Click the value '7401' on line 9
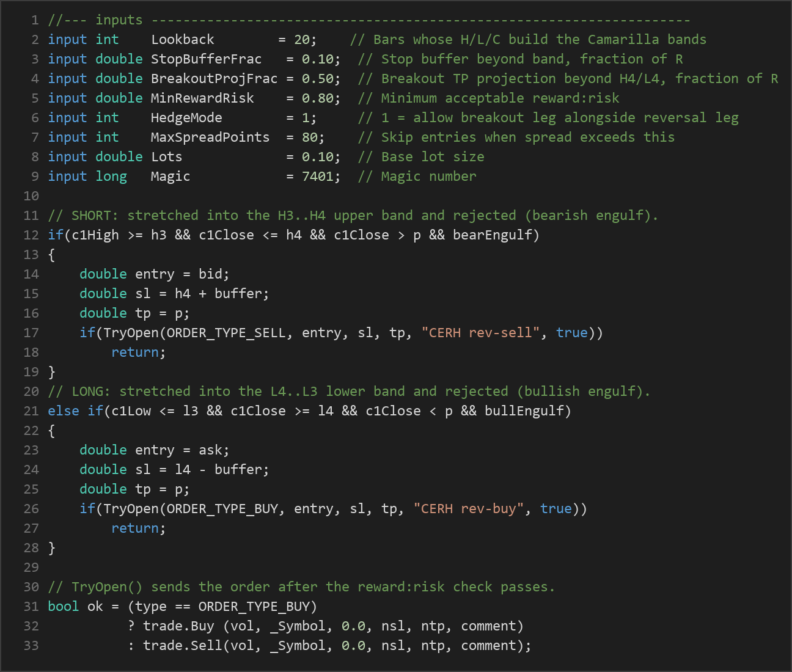Screen dimensions: 792x672 (x=318, y=177)
